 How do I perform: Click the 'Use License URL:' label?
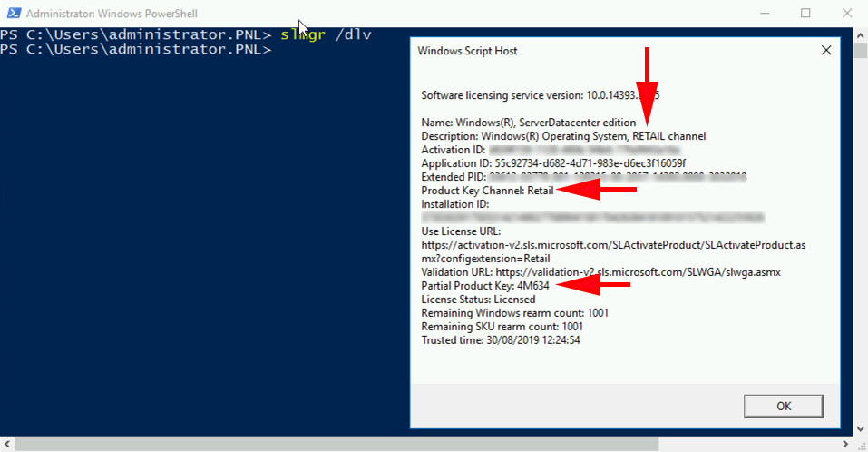point(461,231)
